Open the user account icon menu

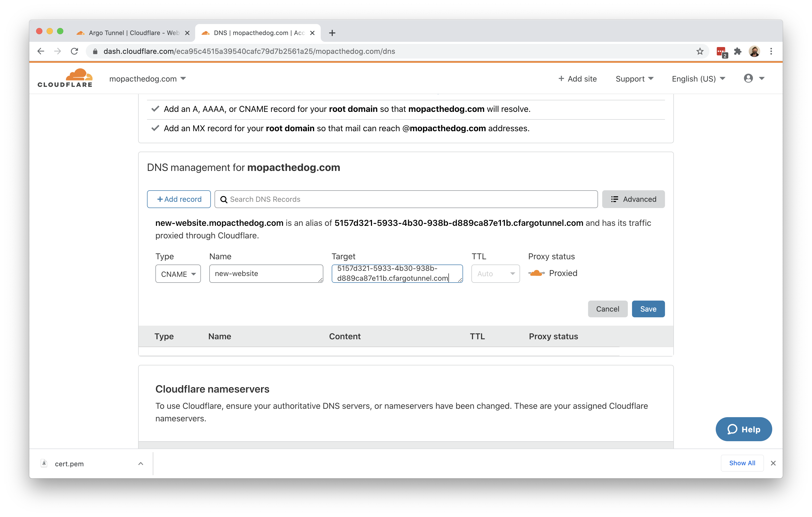(x=749, y=78)
